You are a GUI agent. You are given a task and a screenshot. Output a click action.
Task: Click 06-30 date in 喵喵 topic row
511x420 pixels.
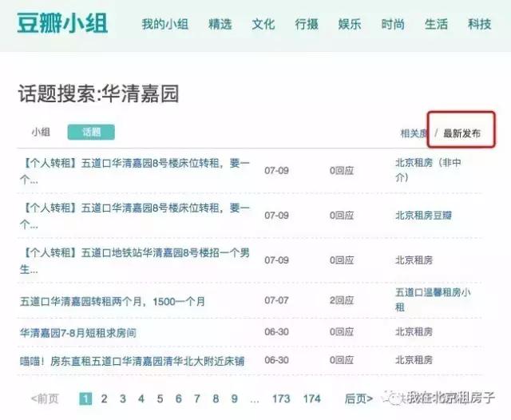276,360
